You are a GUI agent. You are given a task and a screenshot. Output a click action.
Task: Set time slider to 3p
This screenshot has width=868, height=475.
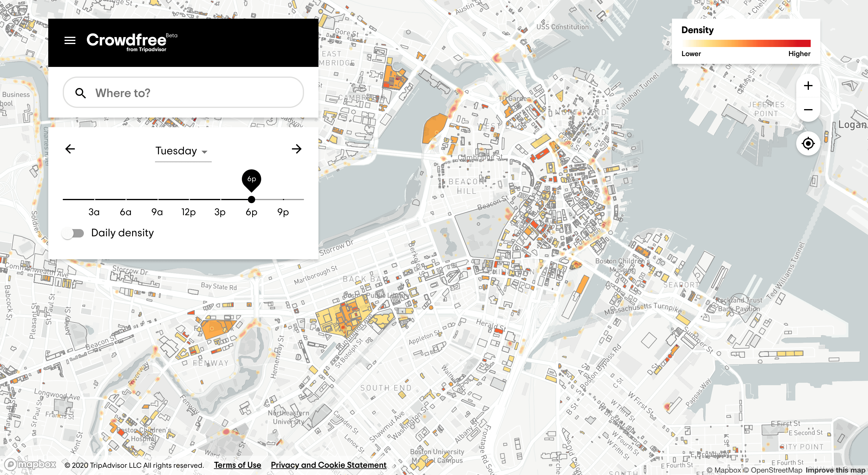[220, 212]
